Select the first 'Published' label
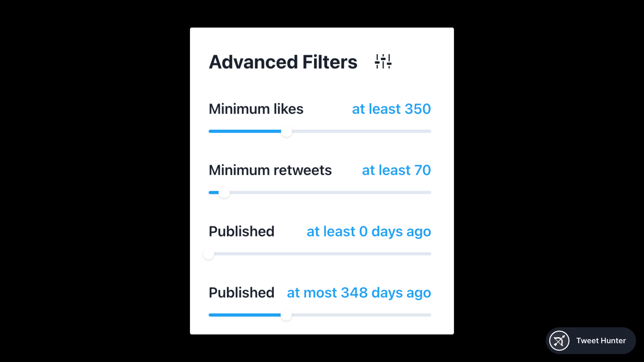Viewport: 644px width, 362px height. [x=241, y=231]
